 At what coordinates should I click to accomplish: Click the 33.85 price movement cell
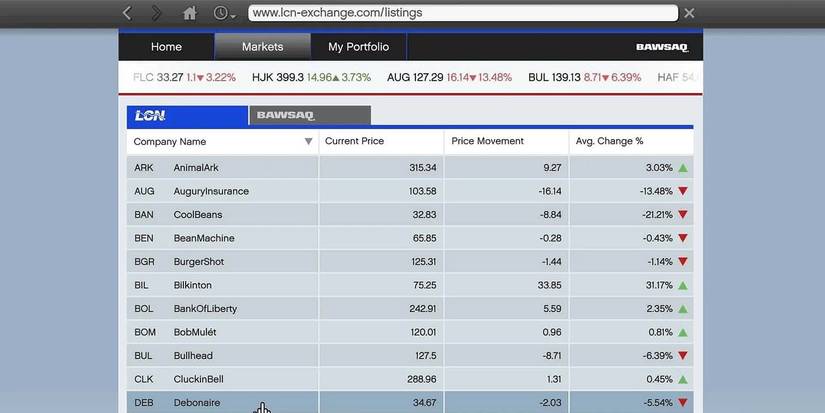tap(506, 285)
